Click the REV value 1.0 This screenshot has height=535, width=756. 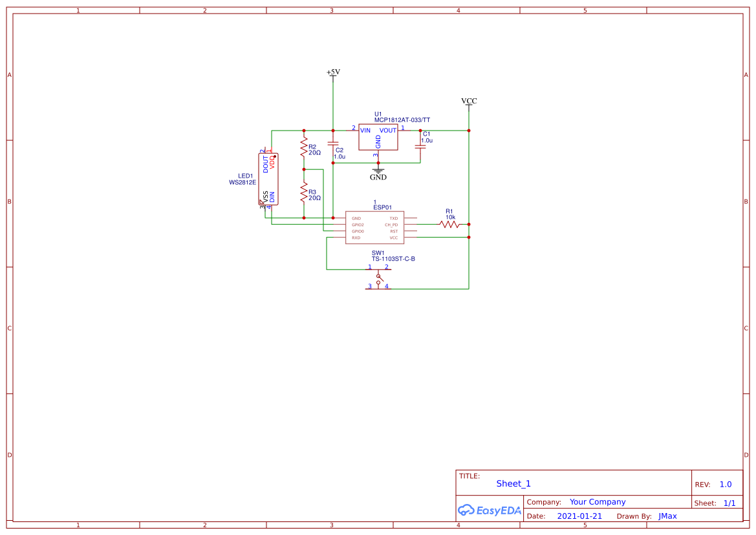point(726,485)
